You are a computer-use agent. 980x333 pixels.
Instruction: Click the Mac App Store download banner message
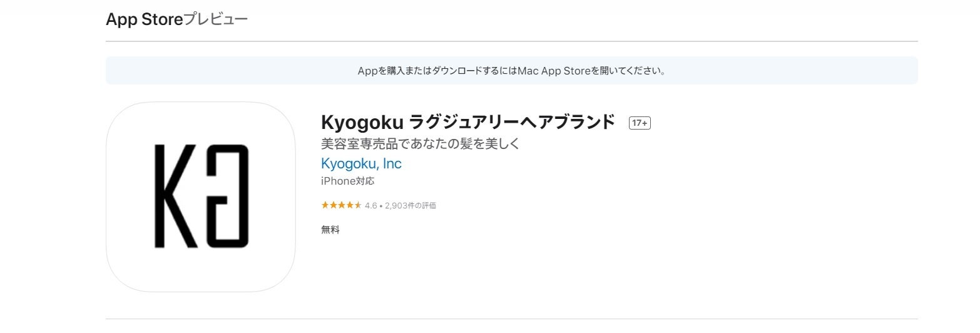pyautogui.click(x=511, y=71)
